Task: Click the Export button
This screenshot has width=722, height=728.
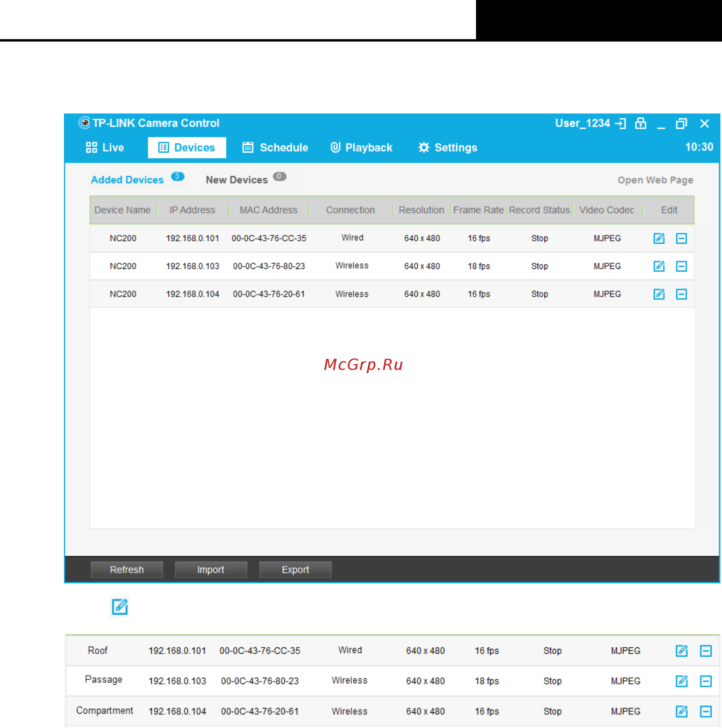Action: (x=296, y=569)
